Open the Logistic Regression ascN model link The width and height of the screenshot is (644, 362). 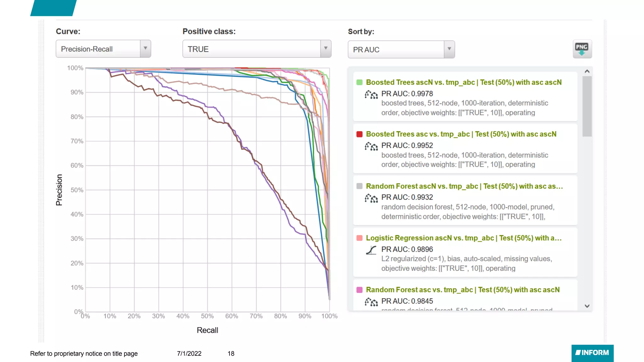464,238
